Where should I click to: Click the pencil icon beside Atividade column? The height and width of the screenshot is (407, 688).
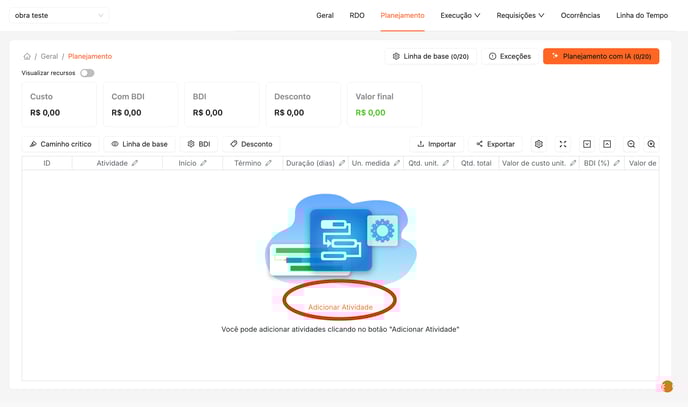click(x=135, y=163)
